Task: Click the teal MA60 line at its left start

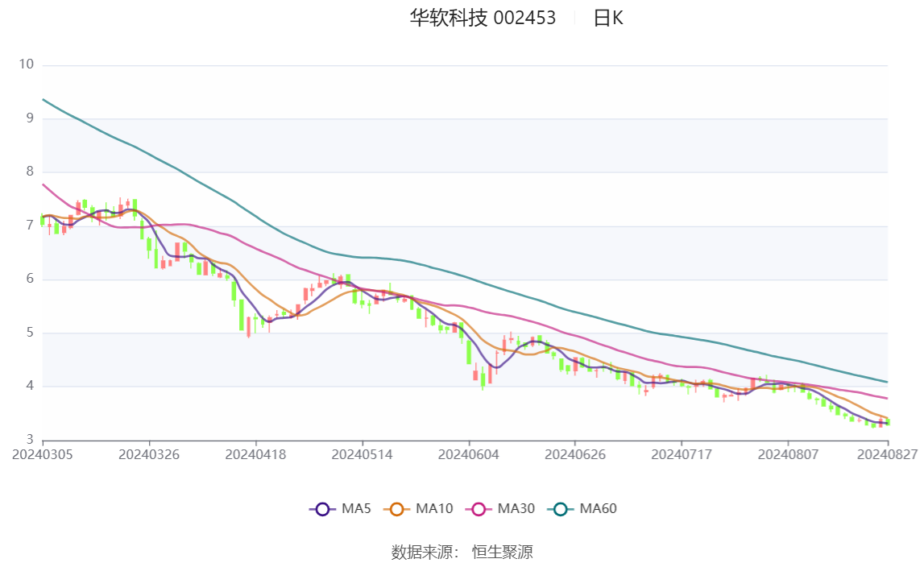Action: (44, 100)
